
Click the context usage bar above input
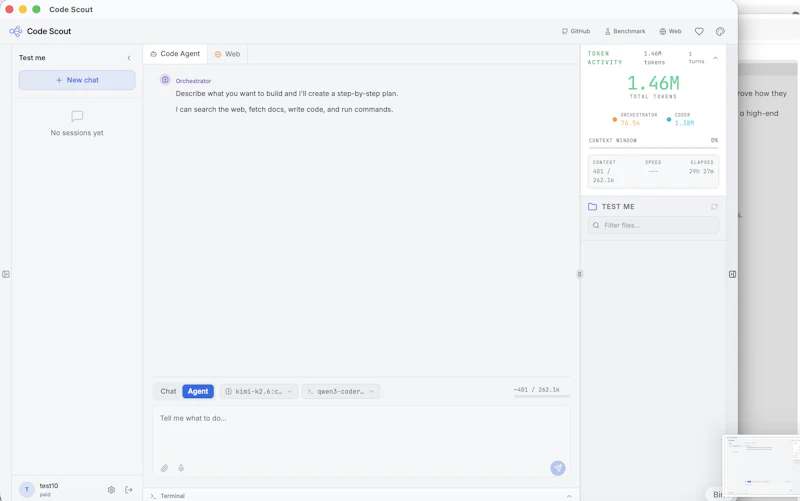[542, 396]
